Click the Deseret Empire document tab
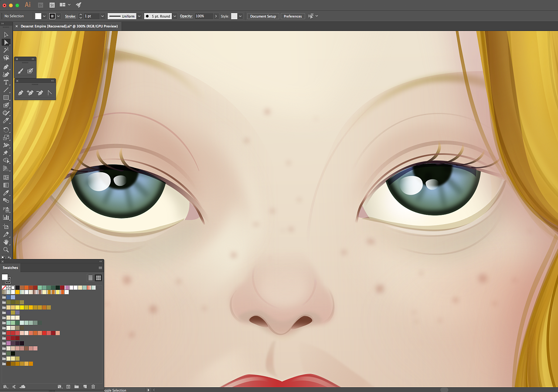 pyautogui.click(x=69, y=26)
